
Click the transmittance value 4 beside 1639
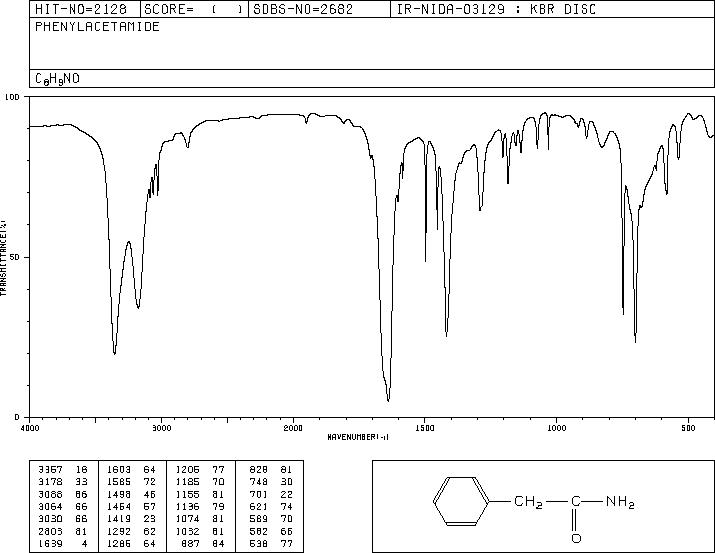pyautogui.click(x=84, y=544)
